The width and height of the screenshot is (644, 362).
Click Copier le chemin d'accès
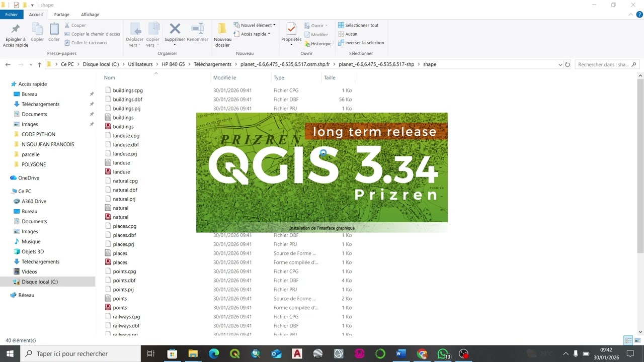(92, 34)
